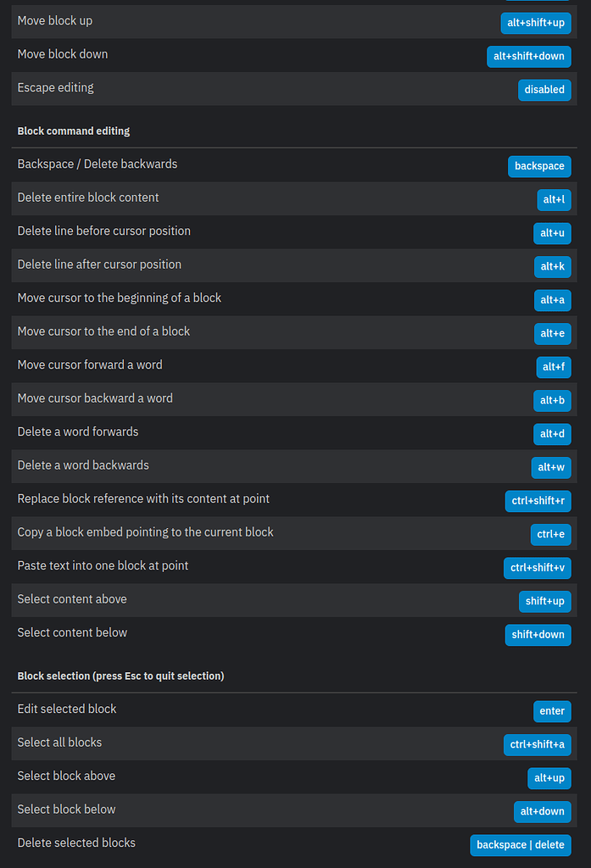Click the alt+e shortcut badge
The height and width of the screenshot is (868, 591).
552,333
